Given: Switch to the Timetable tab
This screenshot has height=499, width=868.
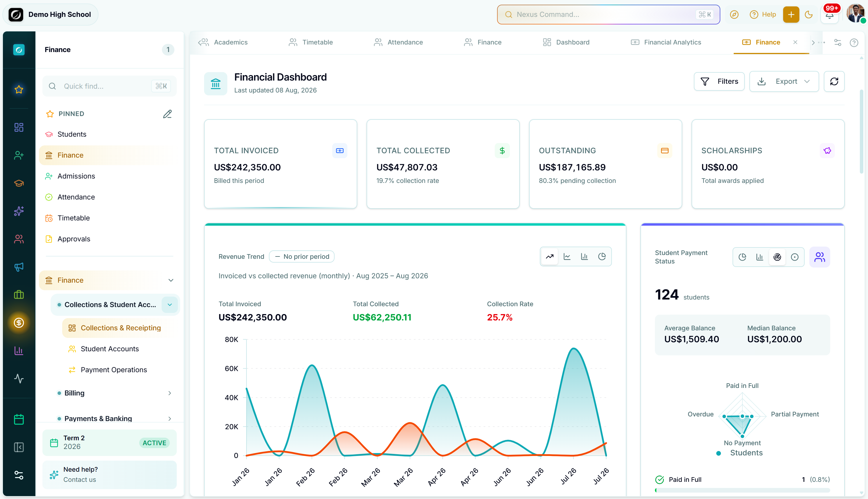Looking at the screenshot, I should click(x=311, y=42).
